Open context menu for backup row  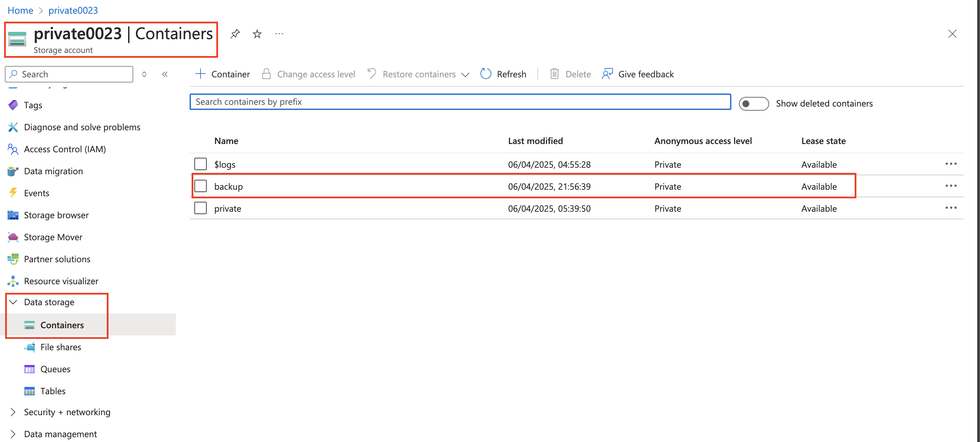[x=951, y=186]
